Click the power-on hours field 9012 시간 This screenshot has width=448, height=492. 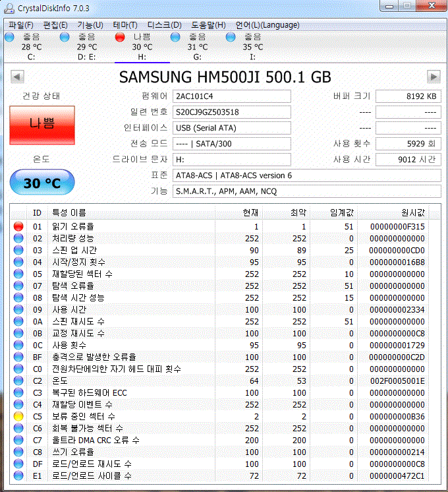(408, 160)
